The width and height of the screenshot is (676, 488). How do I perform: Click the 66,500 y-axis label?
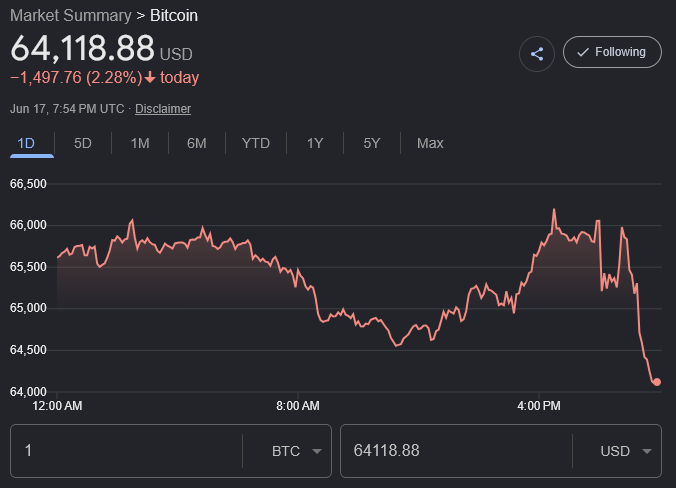click(x=28, y=184)
